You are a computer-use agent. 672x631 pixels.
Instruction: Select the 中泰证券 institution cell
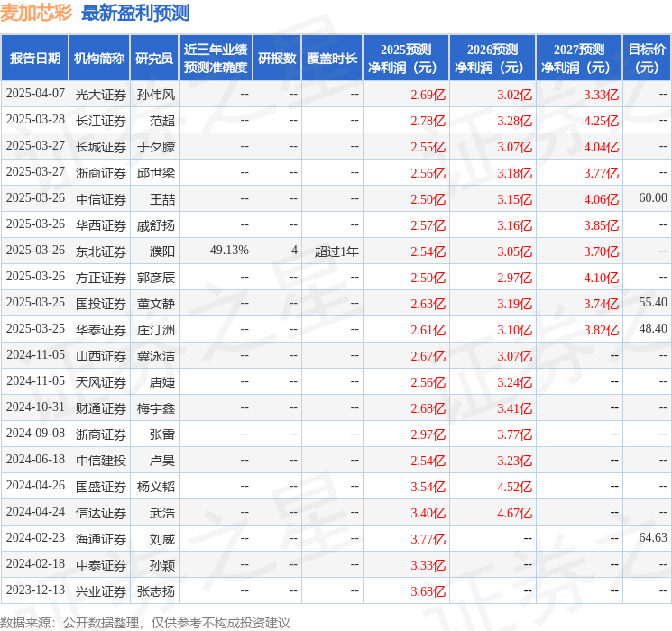coord(101,565)
